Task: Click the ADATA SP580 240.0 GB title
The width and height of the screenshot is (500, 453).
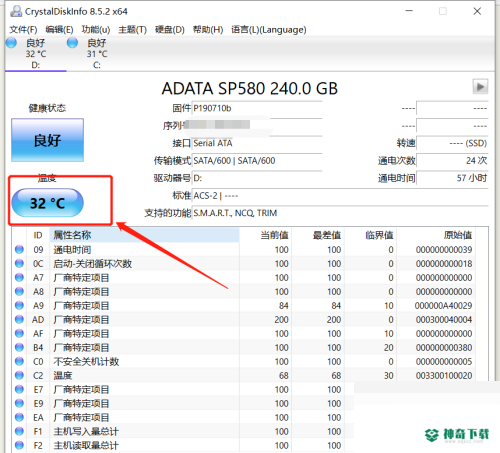Action: click(x=250, y=89)
